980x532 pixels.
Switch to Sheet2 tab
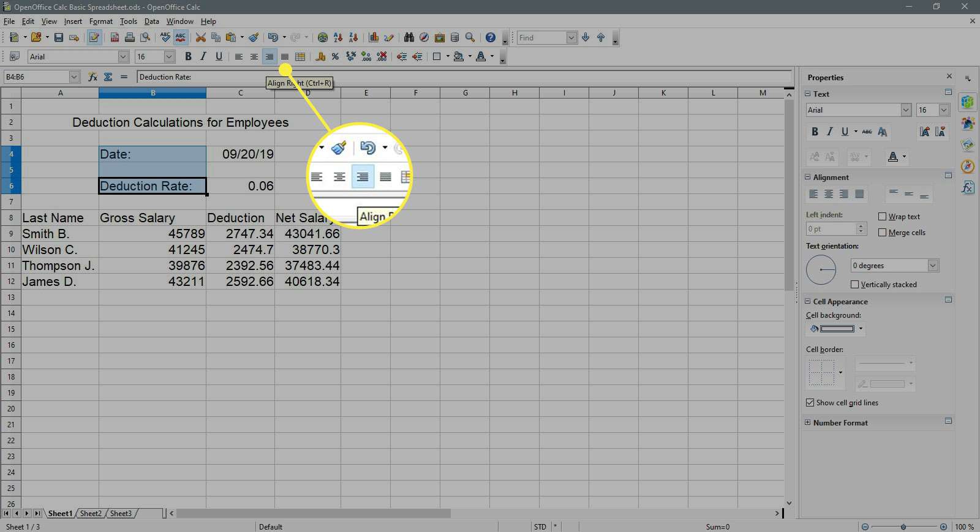91,513
